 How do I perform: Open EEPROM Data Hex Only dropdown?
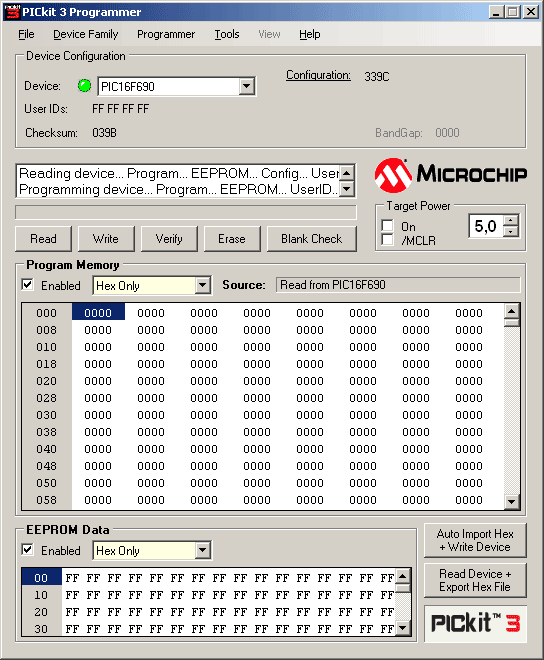tap(203, 550)
